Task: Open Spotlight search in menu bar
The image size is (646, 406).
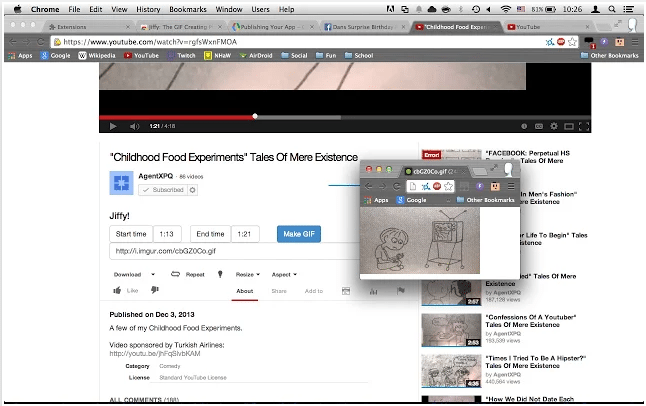Action: coord(612,9)
